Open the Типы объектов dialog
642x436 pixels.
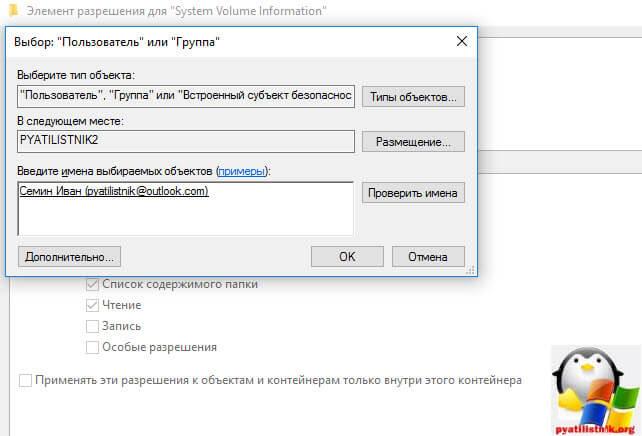[413, 97]
